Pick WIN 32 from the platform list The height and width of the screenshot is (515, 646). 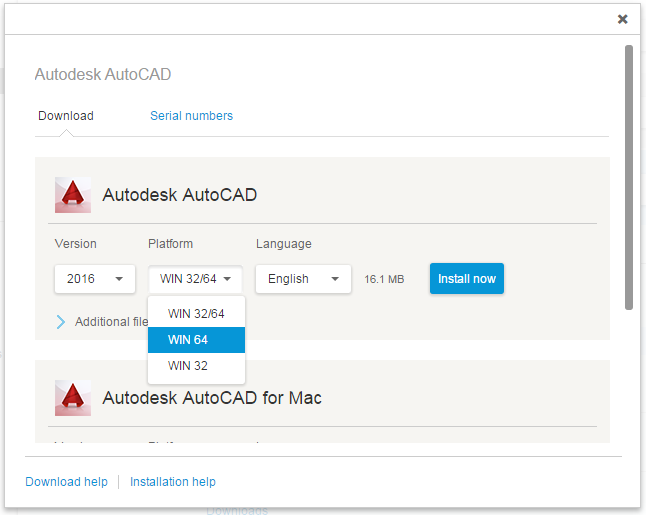click(197, 365)
